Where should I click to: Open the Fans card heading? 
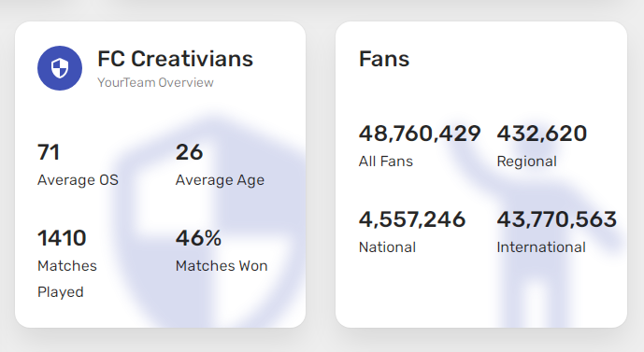click(x=384, y=59)
